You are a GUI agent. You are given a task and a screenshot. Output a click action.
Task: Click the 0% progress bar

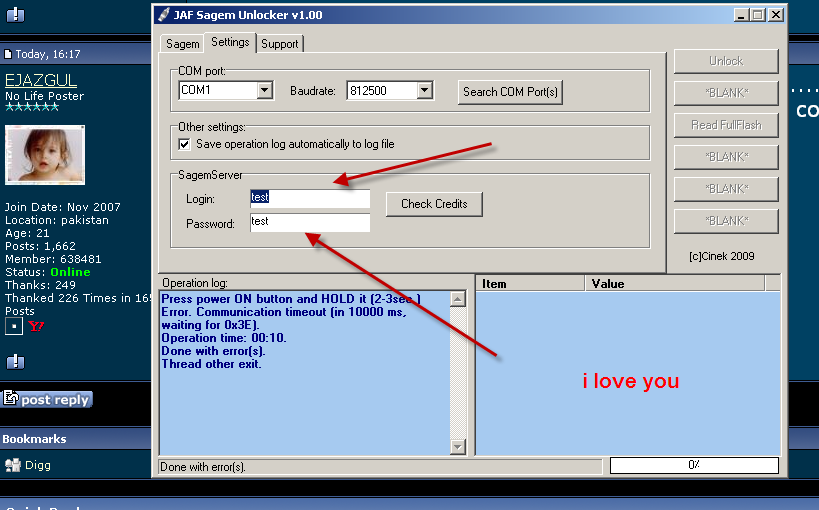tap(694, 465)
